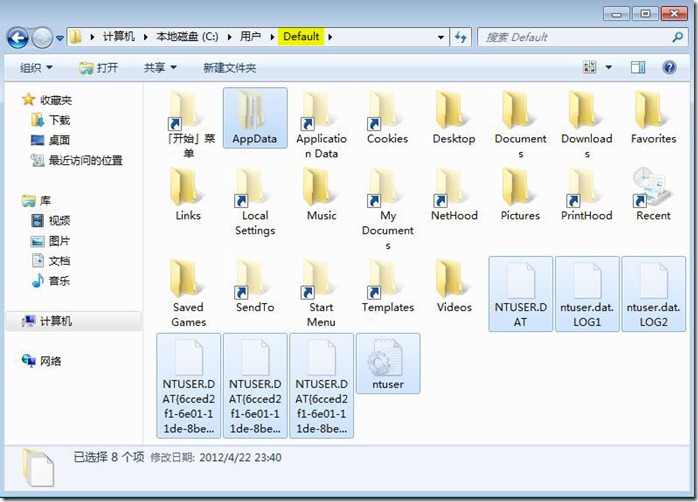Open 音乐 library
698x502 pixels.
tap(51, 281)
